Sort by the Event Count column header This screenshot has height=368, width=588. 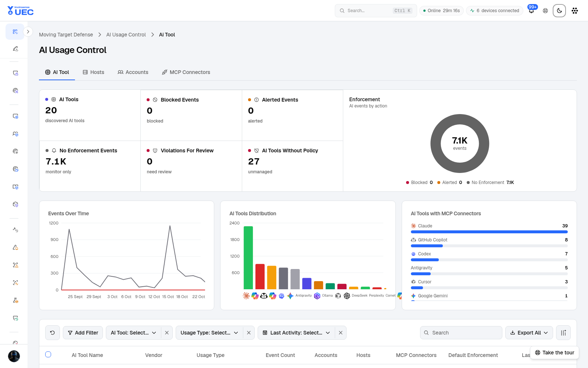280,355
